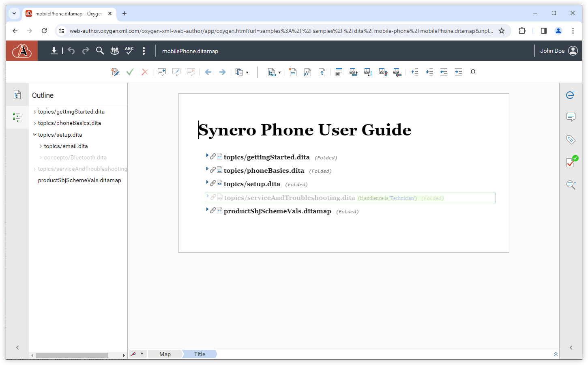Click the Syncro Phone User Guide title
The width and height of the screenshot is (588, 365).
305,130
